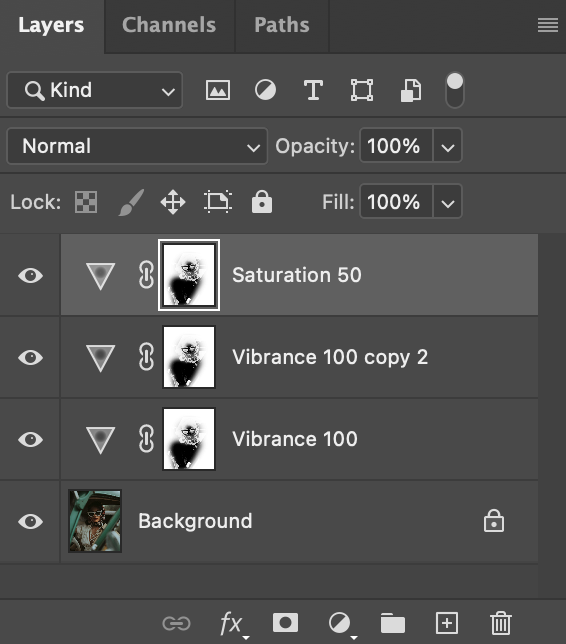Click Saturation 50 vibrance adjustment triangle icon
This screenshot has height=644, width=566.
(100, 276)
